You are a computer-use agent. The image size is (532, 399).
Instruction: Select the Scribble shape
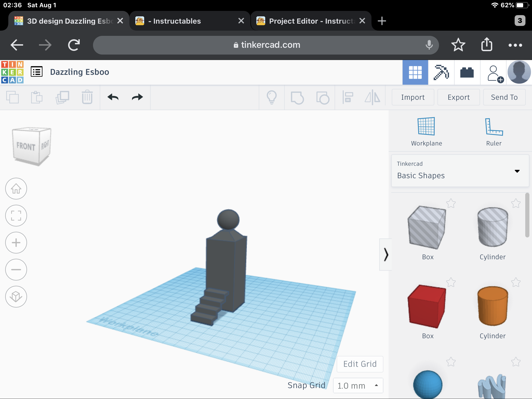492,387
